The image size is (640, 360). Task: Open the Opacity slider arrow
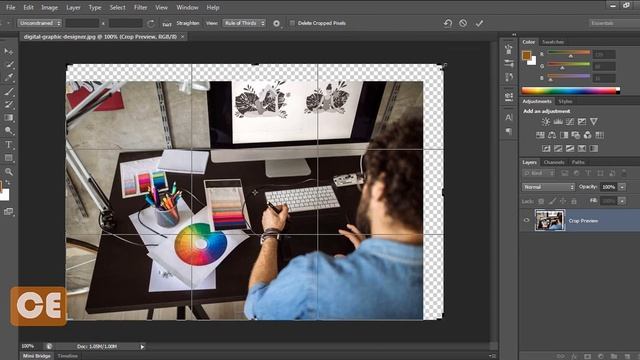click(x=622, y=187)
